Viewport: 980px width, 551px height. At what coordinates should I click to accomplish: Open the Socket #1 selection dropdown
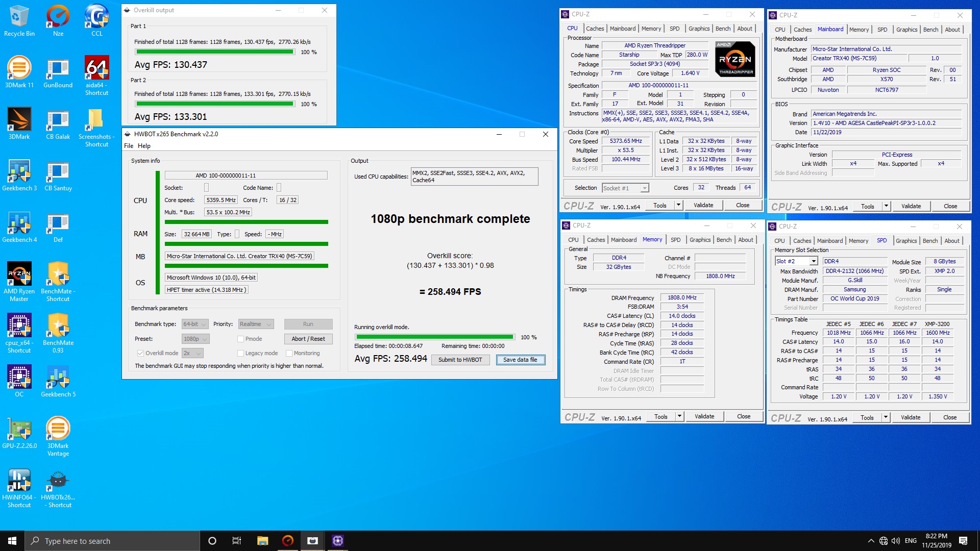[x=625, y=188]
